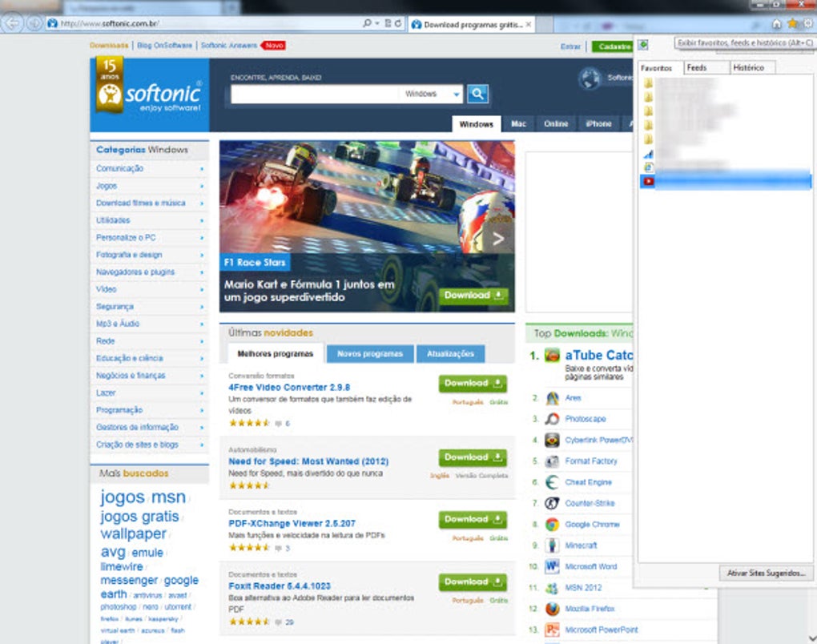
Task: Click the Ativar Sites Sugeridos button
Action: 766,574
